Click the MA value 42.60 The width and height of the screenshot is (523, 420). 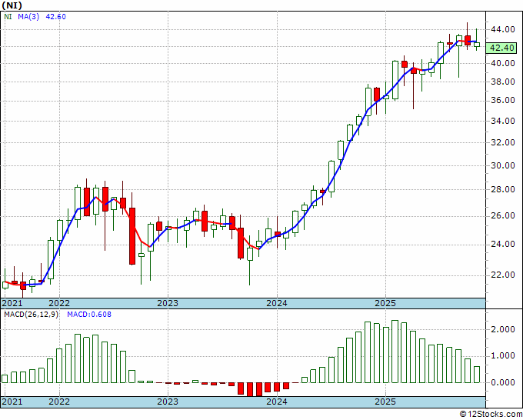55,17
